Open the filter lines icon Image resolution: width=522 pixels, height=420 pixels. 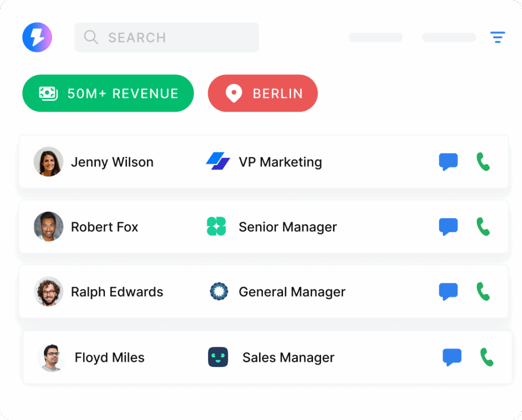[498, 37]
